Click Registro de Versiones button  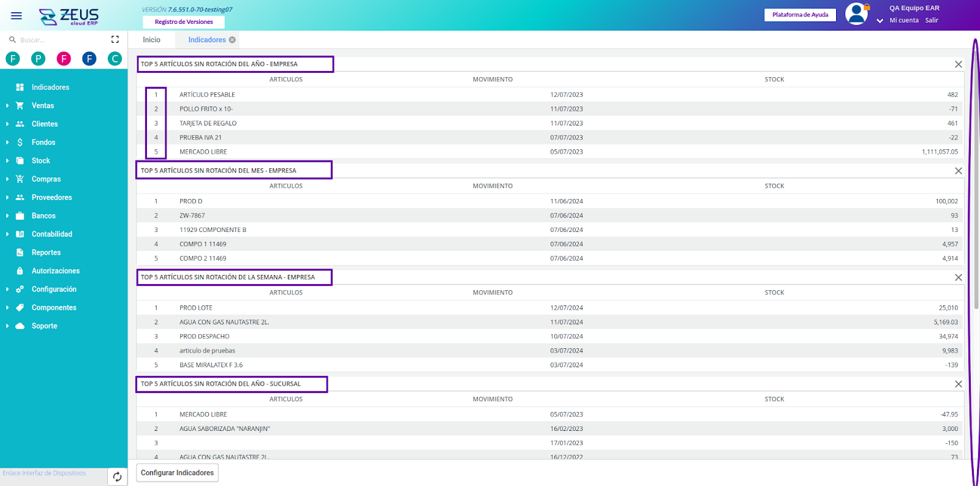tap(184, 22)
